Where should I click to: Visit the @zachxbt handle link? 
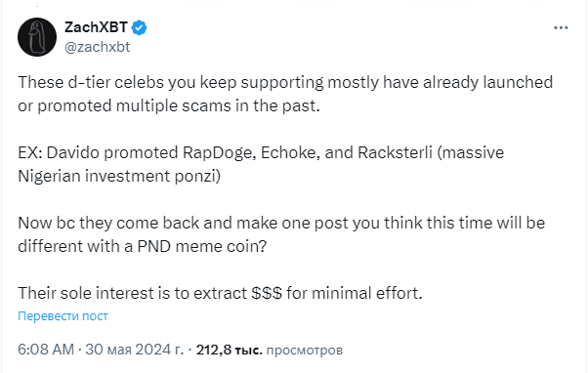[x=97, y=47]
